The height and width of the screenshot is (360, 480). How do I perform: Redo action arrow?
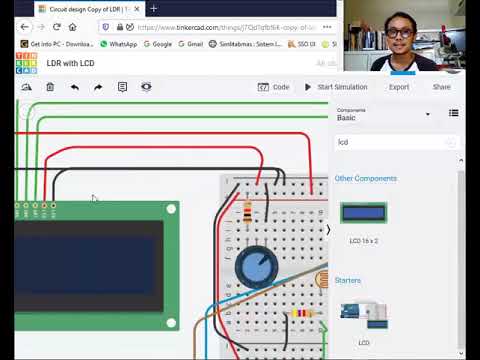98,87
